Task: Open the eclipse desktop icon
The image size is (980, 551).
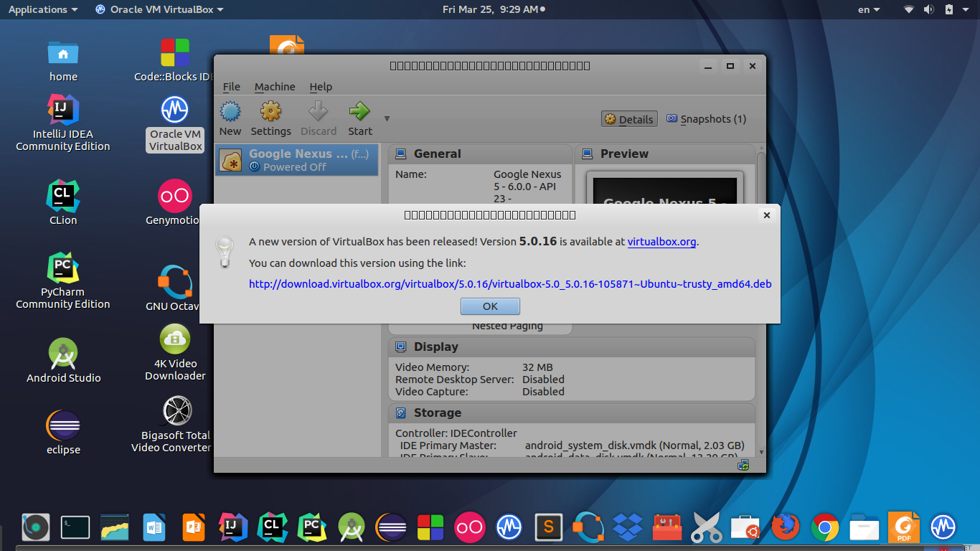Action: pyautogui.click(x=63, y=433)
